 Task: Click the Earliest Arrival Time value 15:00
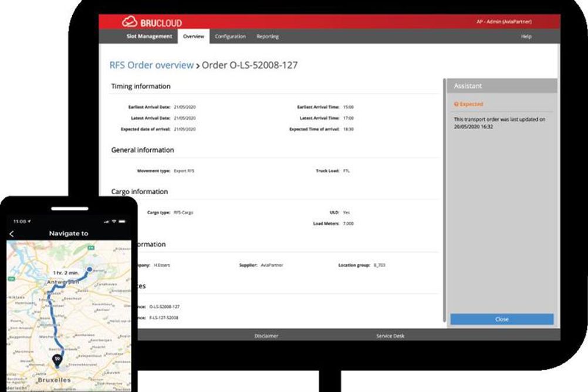click(x=349, y=107)
